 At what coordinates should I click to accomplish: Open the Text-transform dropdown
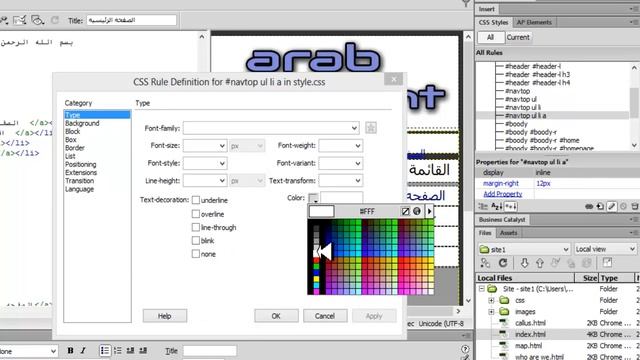coord(340,180)
